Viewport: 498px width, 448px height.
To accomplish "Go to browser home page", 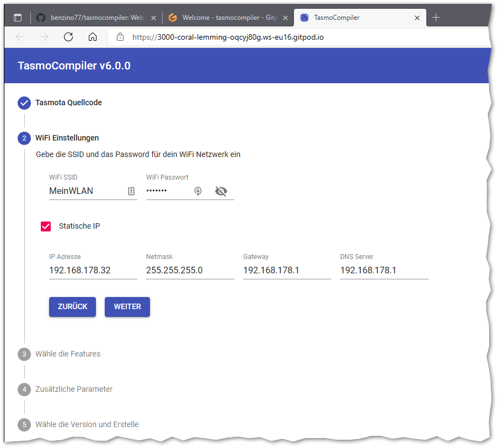I will click(93, 37).
